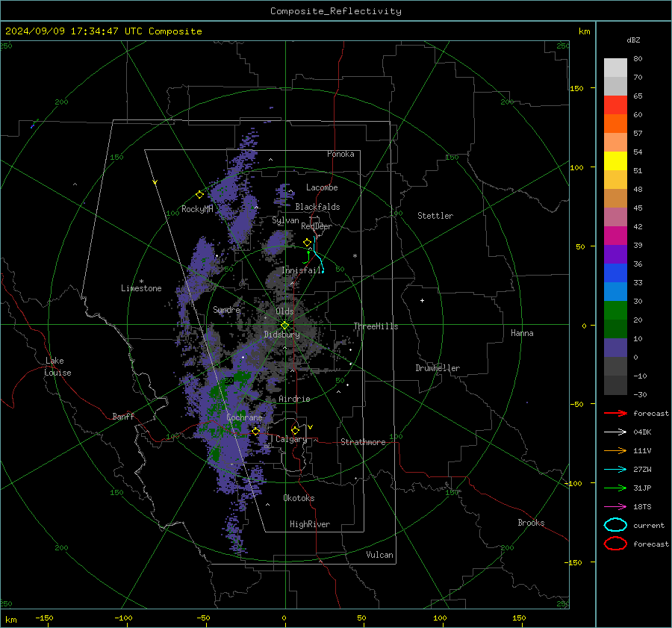Click the purple 36–39 dBZ swatch
Screen dimensions: 672x628
coord(615,254)
